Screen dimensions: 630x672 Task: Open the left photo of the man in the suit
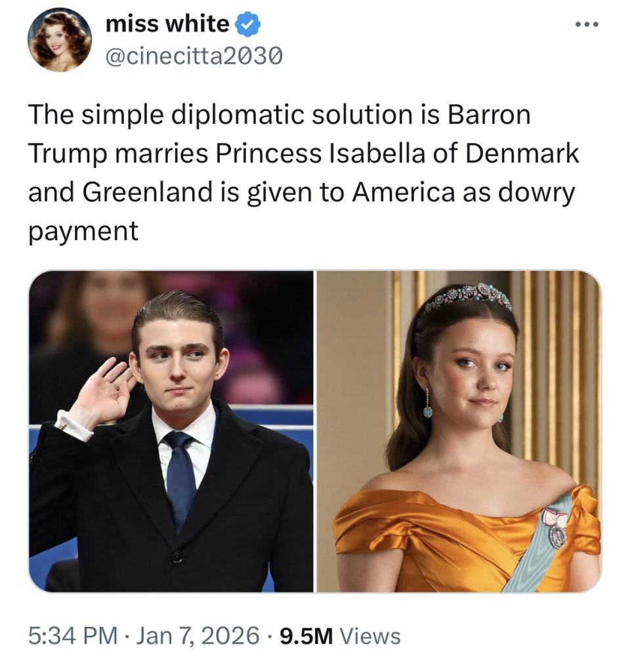171,431
